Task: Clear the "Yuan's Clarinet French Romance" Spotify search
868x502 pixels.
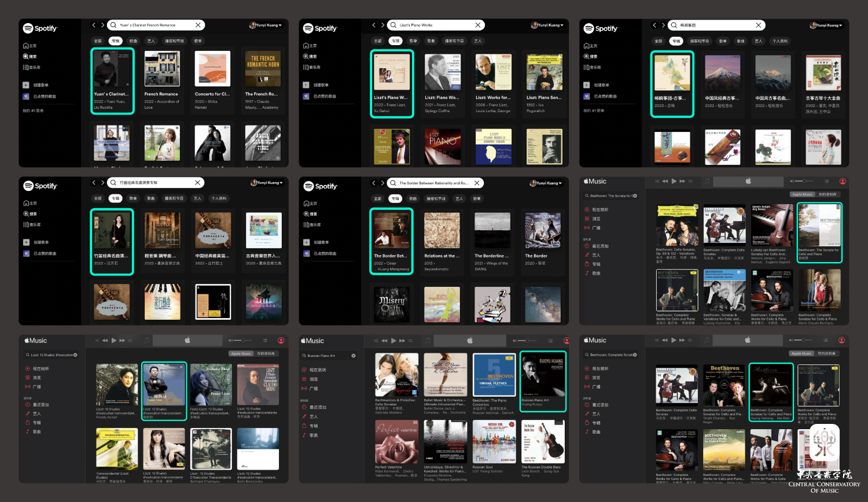Action: coord(198,25)
